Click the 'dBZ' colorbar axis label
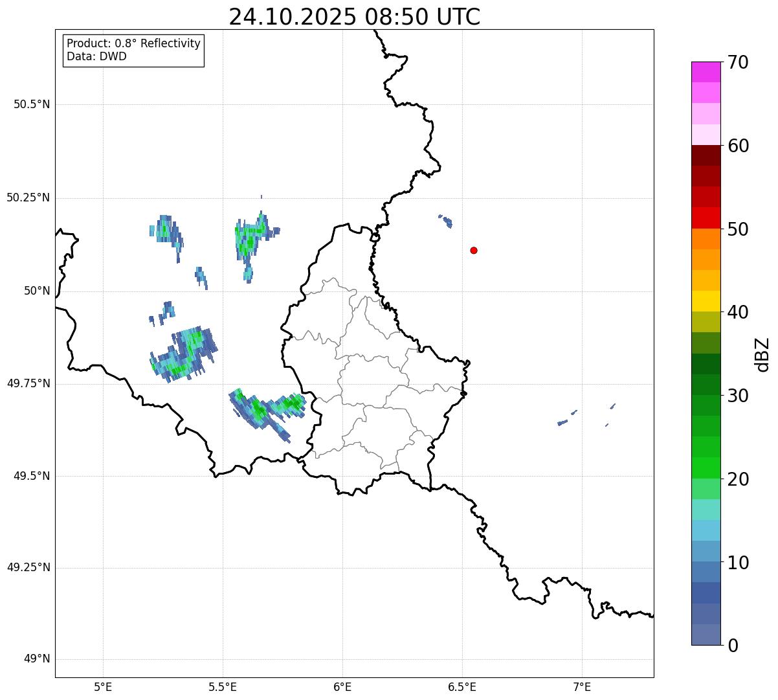 [x=762, y=354]
